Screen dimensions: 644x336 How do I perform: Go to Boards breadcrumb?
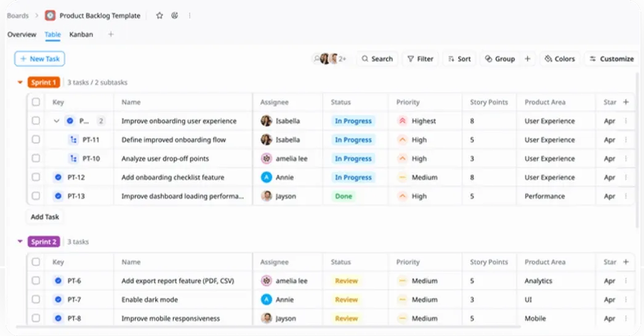[18, 15]
